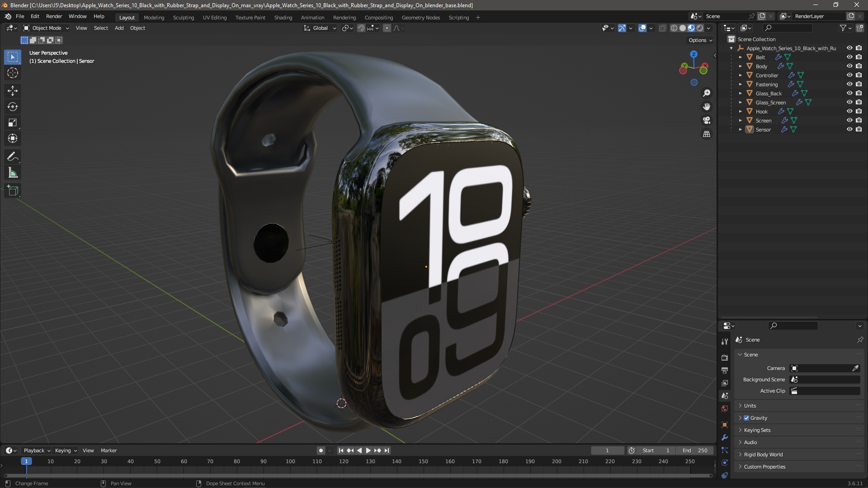Open the View Layer properties tab
This screenshot has height=488, width=868.
(x=725, y=383)
